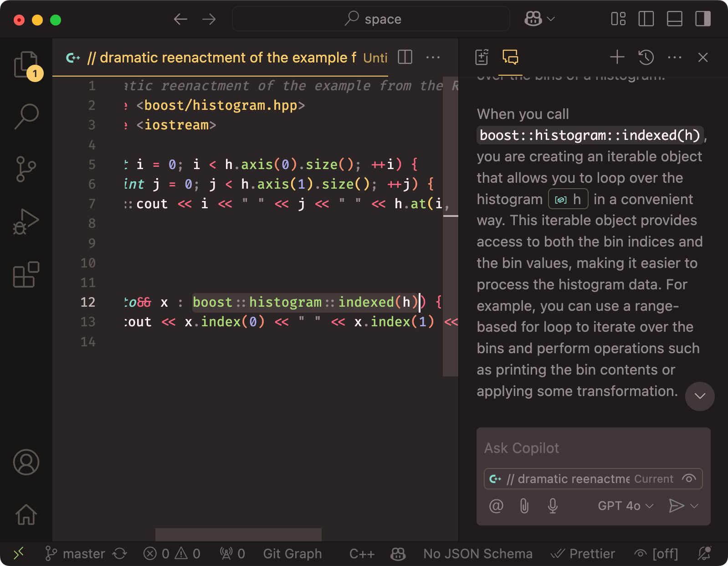The height and width of the screenshot is (566, 728).
Task: Open the chat panel More Actions menu
Action: coord(675,57)
